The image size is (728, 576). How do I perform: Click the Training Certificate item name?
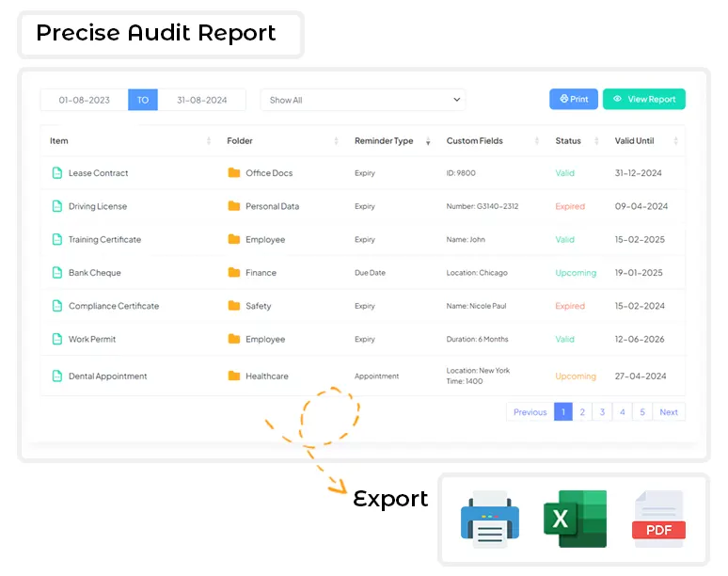coord(105,240)
